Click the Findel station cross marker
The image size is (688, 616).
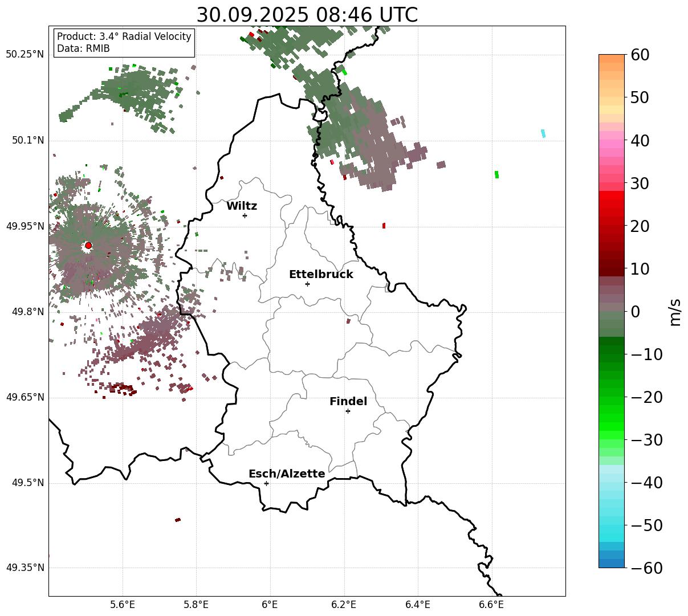(x=348, y=411)
